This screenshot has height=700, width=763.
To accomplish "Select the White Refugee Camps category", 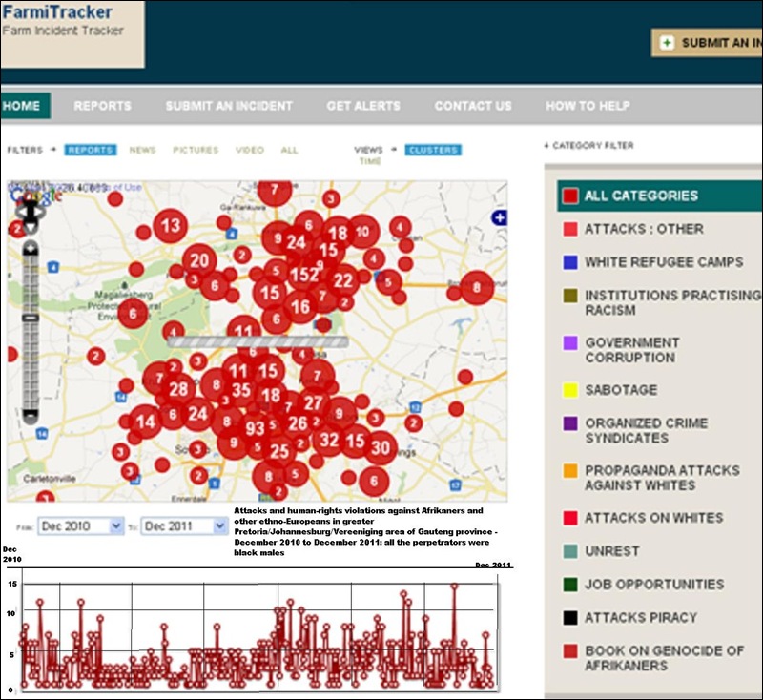I will (x=650, y=262).
